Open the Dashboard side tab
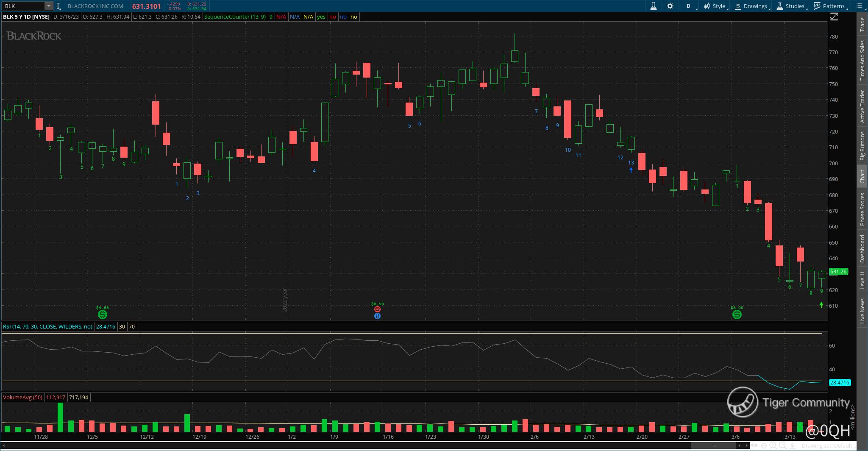868x451 pixels. (862, 248)
